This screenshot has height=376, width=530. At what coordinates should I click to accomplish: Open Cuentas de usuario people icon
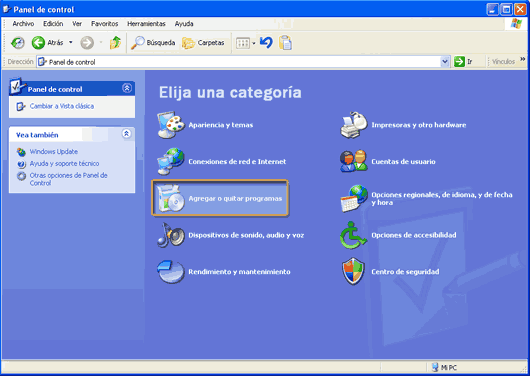pos(354,161)
